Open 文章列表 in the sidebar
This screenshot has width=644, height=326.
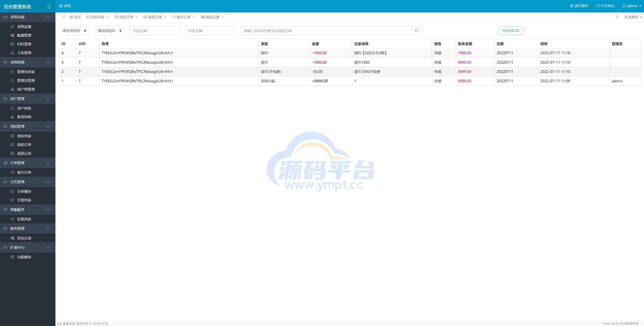[28, 200]
